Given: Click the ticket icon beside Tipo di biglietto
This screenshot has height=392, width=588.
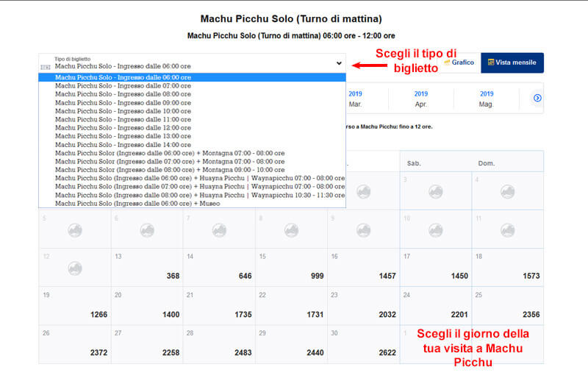Looking at the screenshot, I should click(46, 67).
